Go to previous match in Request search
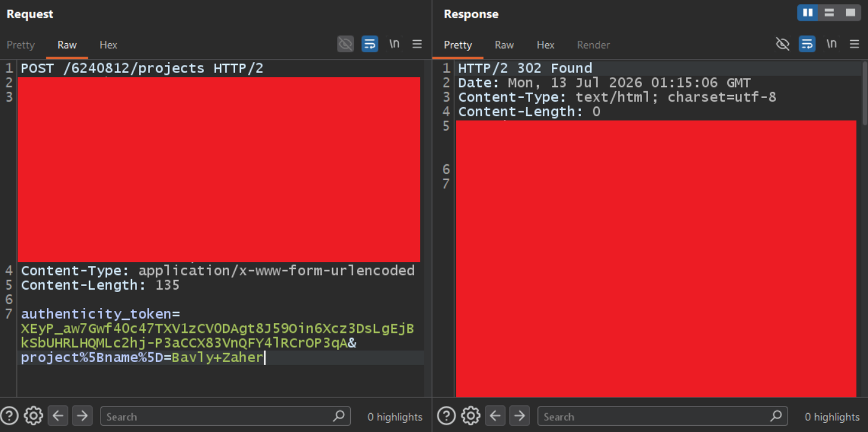Viewport: 868px width, 432px height. pyautogui.click(x=58, y=416)
